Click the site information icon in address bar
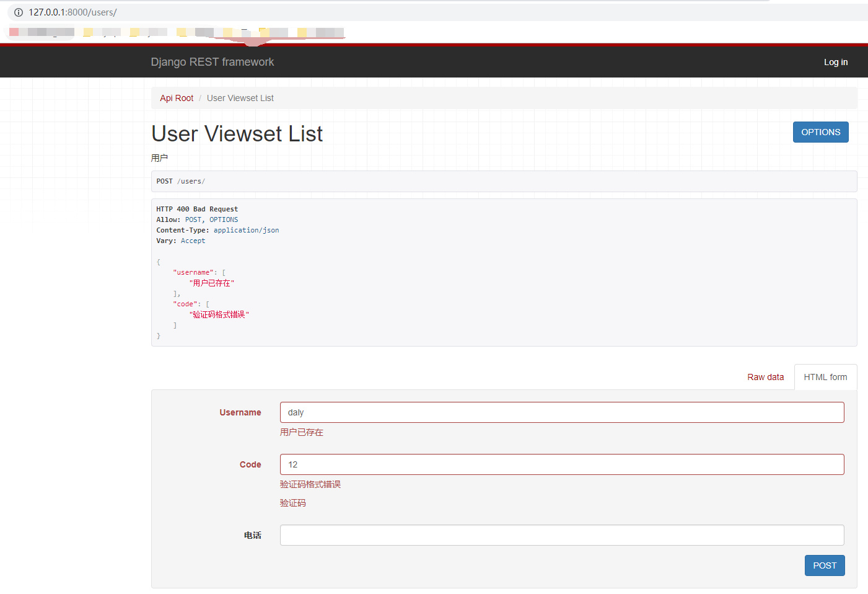This screenshot has width=868, height=594. click(x=19, y=12)
